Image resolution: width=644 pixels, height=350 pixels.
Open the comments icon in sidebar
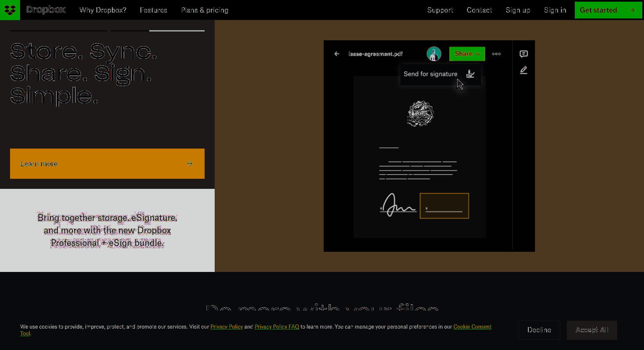click(524, 54)
